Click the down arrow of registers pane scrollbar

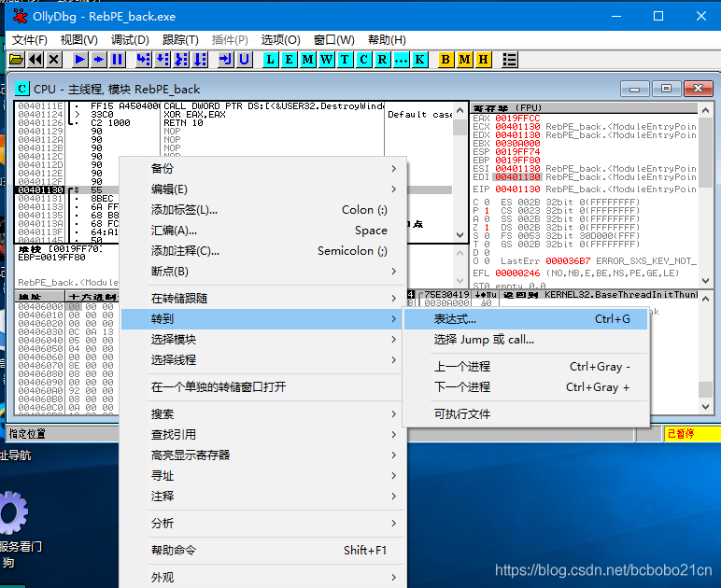pos(706,280)
